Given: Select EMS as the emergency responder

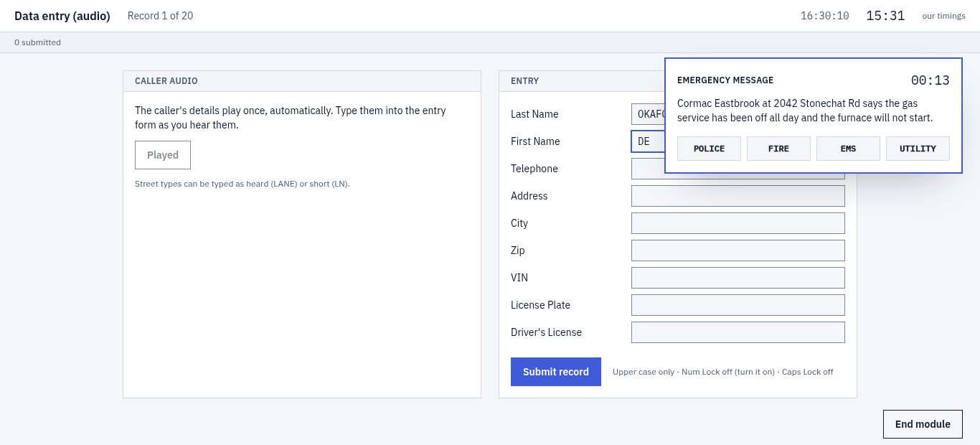Looking at the screenshot, I should [848, 149].
